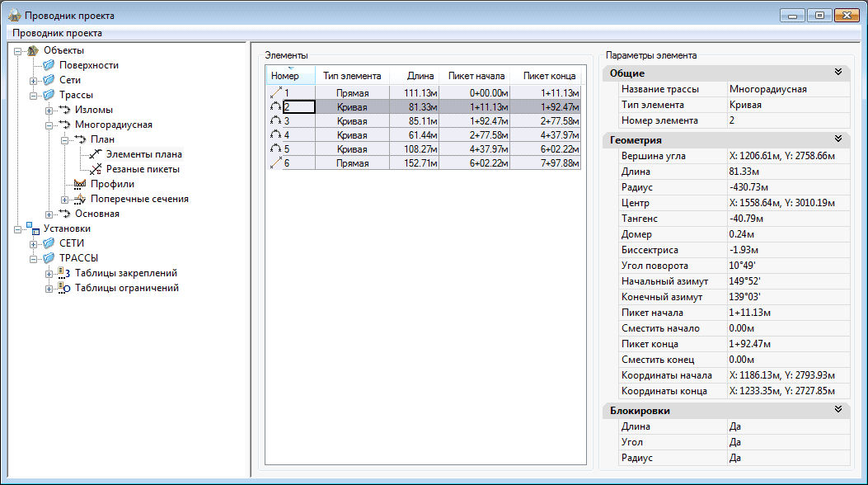Collapse the Блокировки section chevron

tap(838, 410)
